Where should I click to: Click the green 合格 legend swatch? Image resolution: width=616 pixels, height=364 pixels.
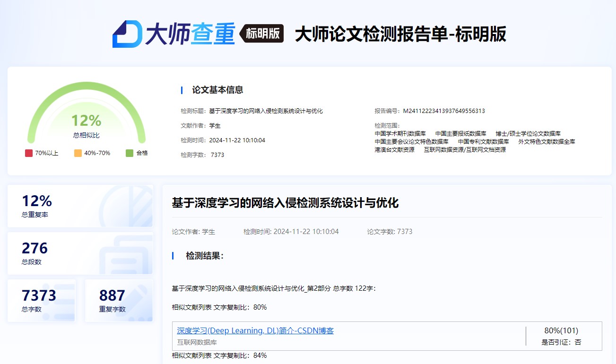130,153
